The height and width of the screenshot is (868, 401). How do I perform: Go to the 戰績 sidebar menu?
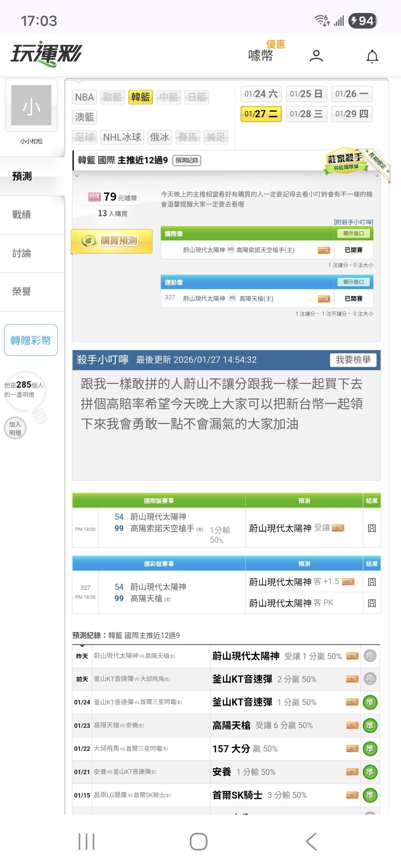[32, 215]
